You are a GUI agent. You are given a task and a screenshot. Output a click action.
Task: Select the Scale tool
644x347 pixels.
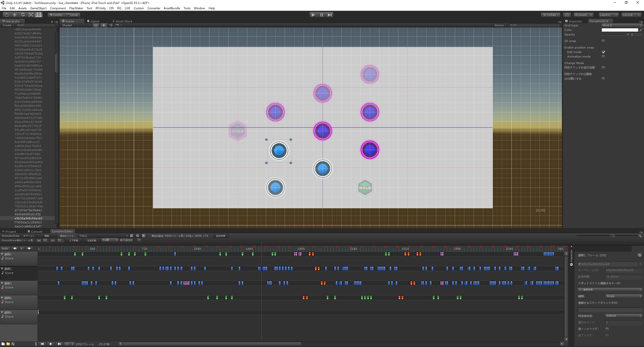tap(31, 15)
